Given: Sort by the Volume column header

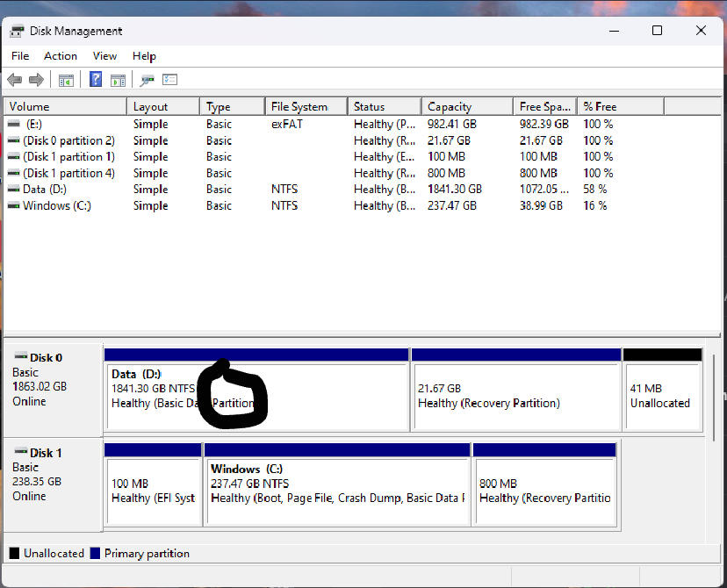Looking at the screenshot, I should point(65,106).
